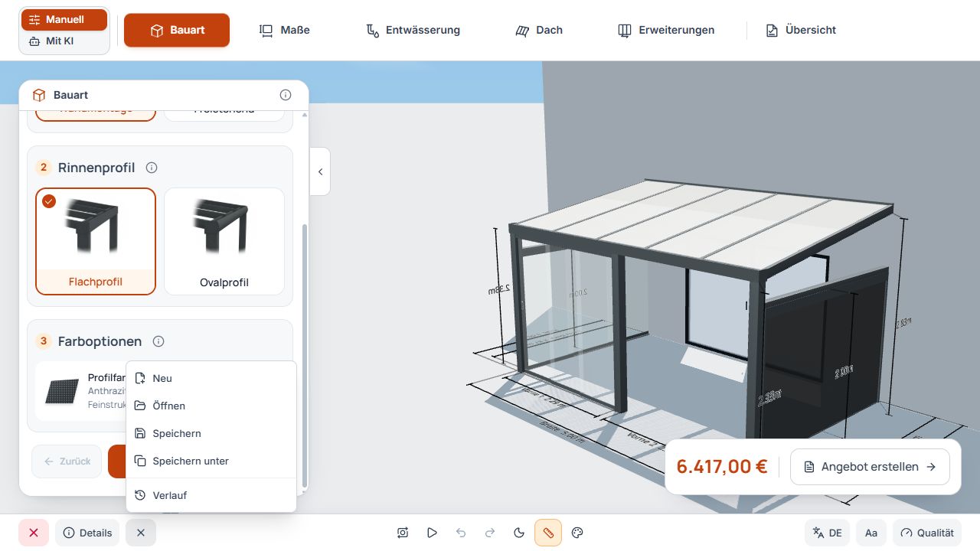Switch to the Entwässerung tab
Screen dimensions: 980x551
(x=413, y=30)
